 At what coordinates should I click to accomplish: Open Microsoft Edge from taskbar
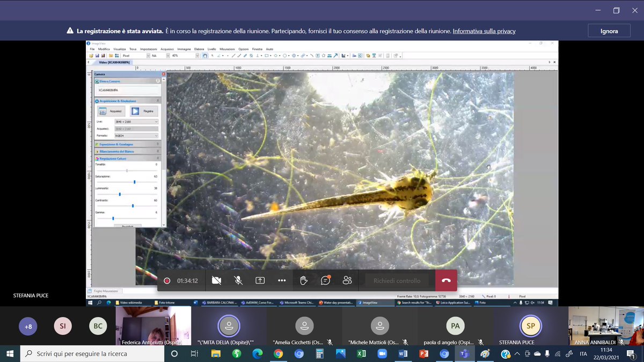(x=257, y=354)
